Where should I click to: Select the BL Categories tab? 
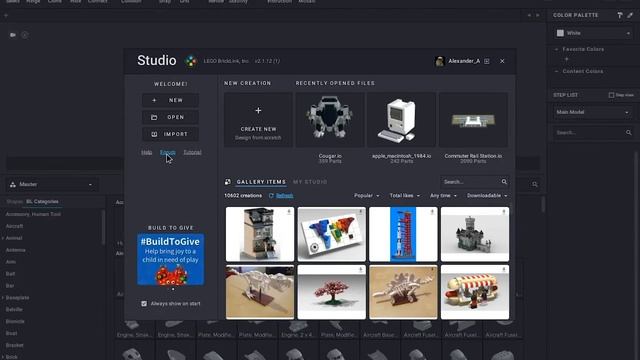42,202
